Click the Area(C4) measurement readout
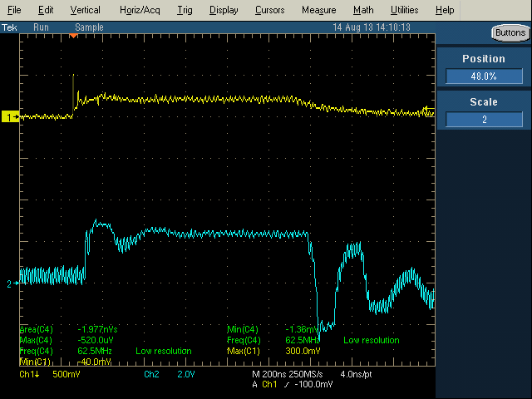This screenshot has width=532, height=399. click(68, 329)
